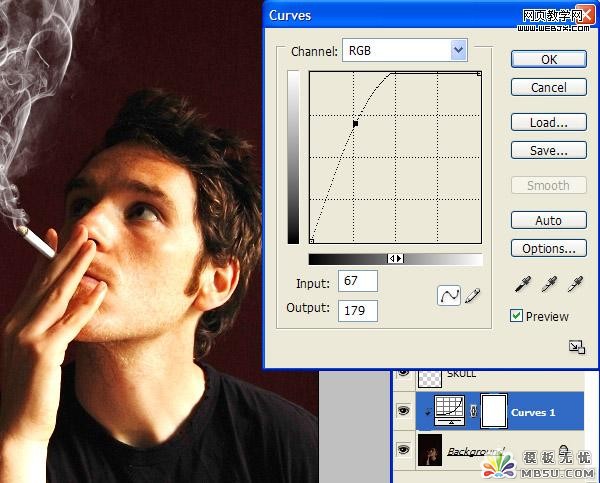The width and height of the screenshot is (600, 483).
Task: Select the Background layer thumbnail
Action: click(x=430, y=450)
